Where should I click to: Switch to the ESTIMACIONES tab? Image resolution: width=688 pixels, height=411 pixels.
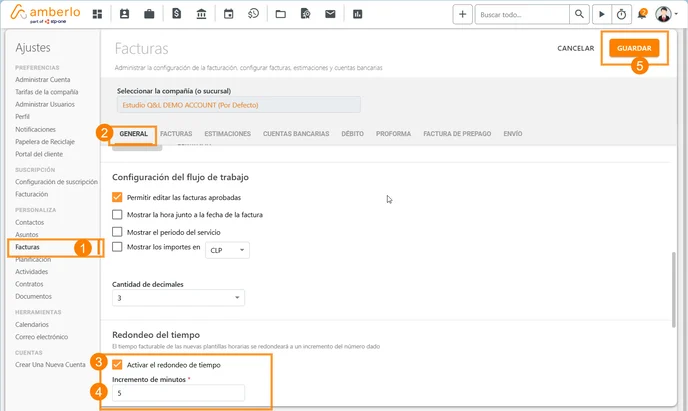click(227, 134)
